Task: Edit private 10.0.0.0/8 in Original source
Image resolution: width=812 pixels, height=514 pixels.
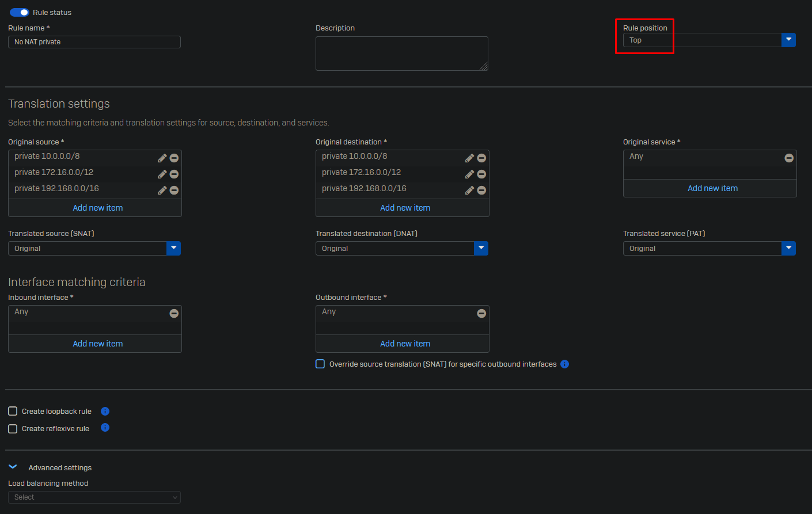Action: (162, 158)
